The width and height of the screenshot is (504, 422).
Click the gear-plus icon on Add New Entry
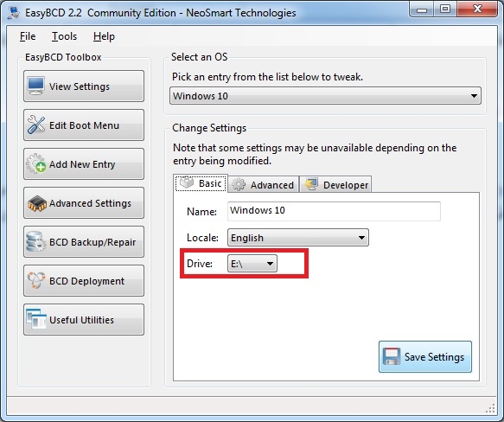(36, 163)
